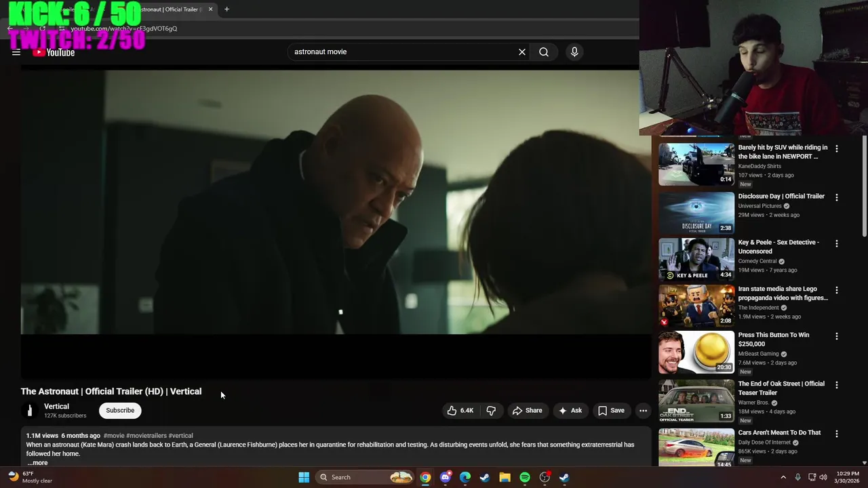Open the Windows Start menu
This screenshot has width=868, height=488.
click(x=304, y=477)
